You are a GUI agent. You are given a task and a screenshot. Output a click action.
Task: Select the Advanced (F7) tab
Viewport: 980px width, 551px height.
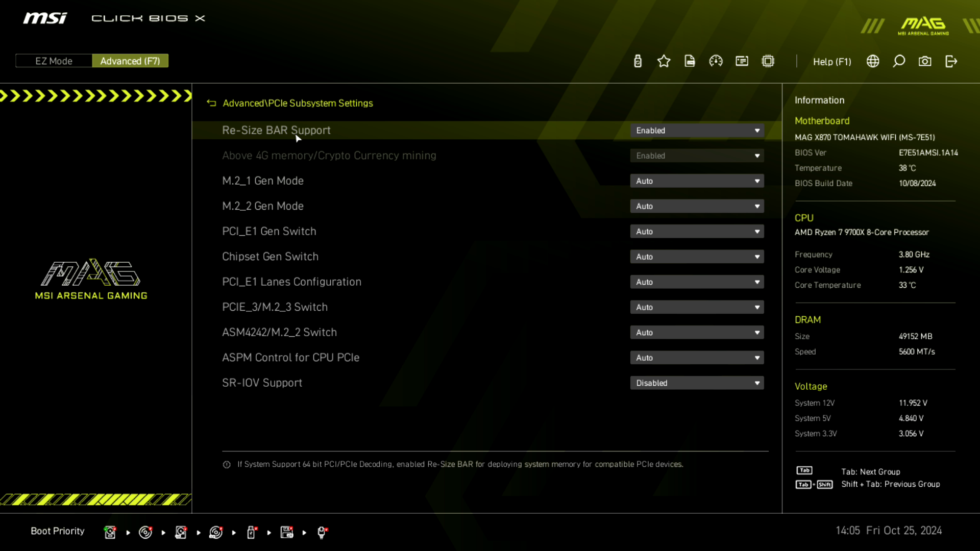130,61
